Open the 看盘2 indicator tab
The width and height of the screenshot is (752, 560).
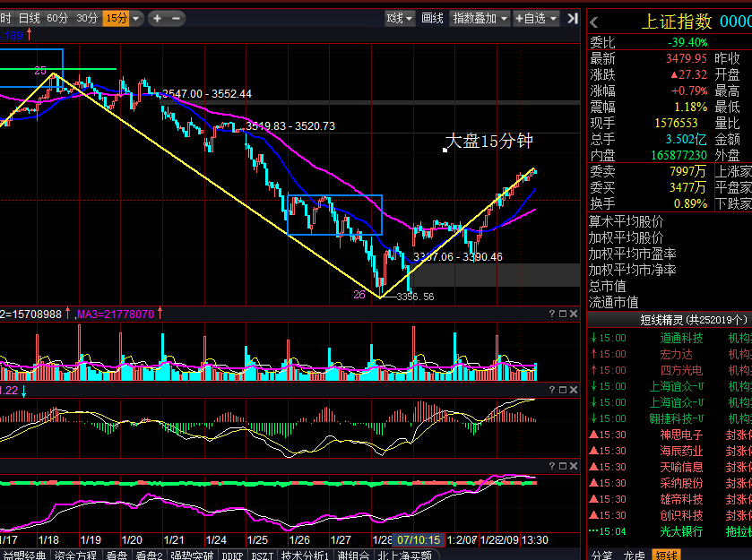(149, 556)
